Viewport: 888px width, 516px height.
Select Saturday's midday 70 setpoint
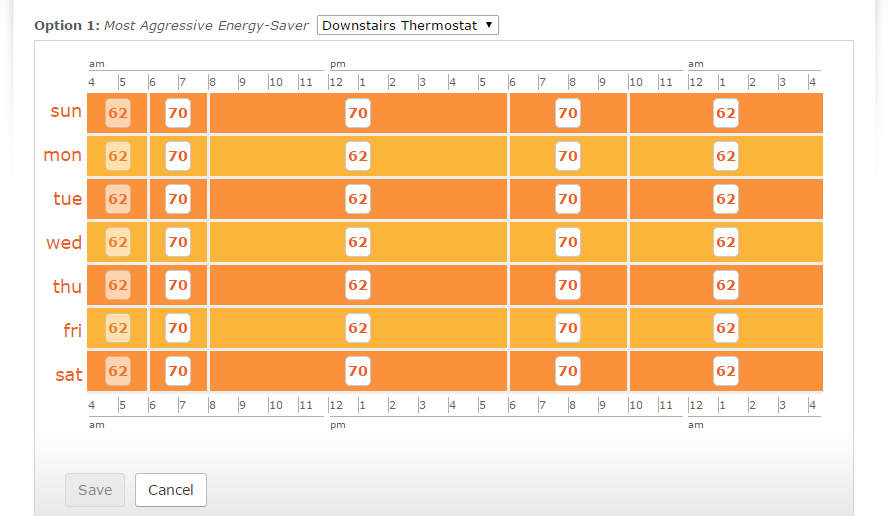(358, 371)
